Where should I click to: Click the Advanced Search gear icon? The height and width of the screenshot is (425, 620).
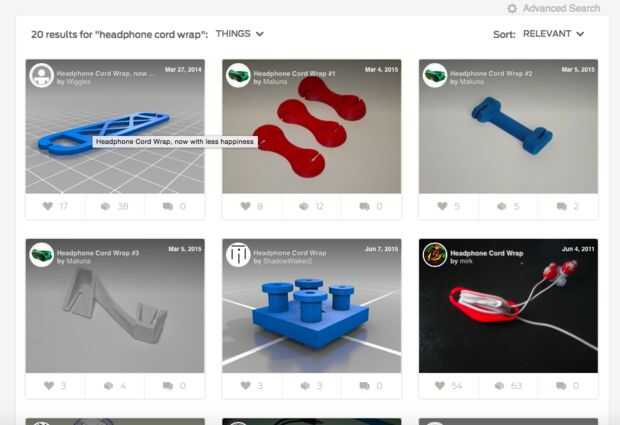pyautogui.click(x=512, y=8)
